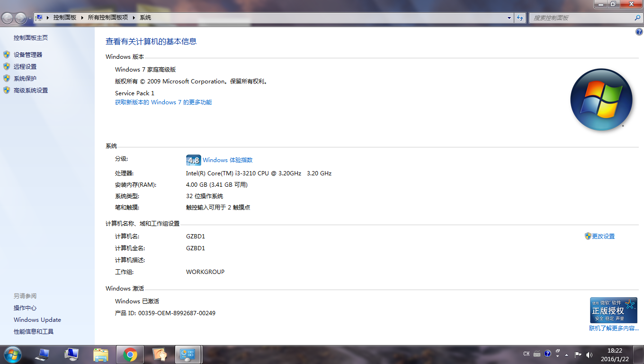Click the search magnifier icon
The width and height of the screenshot is (644, 364).
point(637,18)
